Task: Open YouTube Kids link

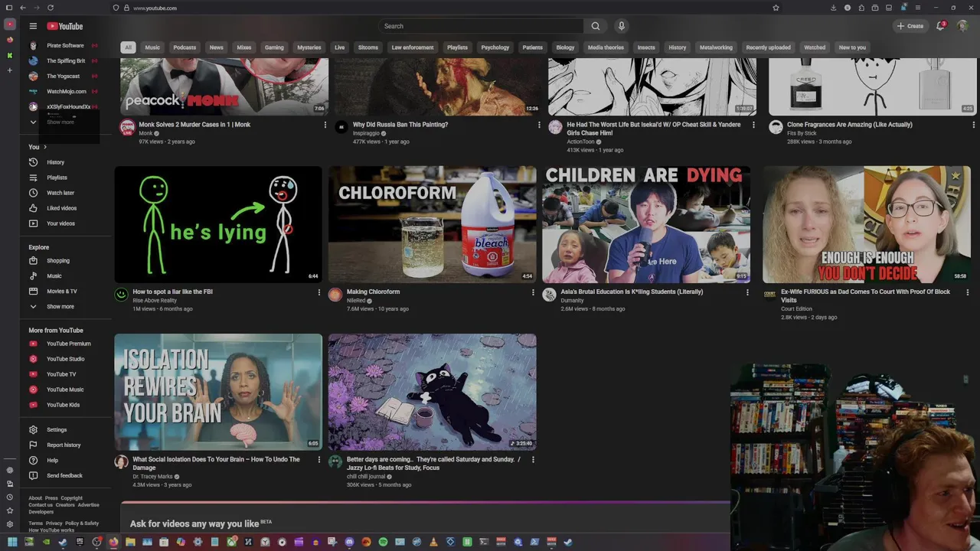Action: coord(64,405)
